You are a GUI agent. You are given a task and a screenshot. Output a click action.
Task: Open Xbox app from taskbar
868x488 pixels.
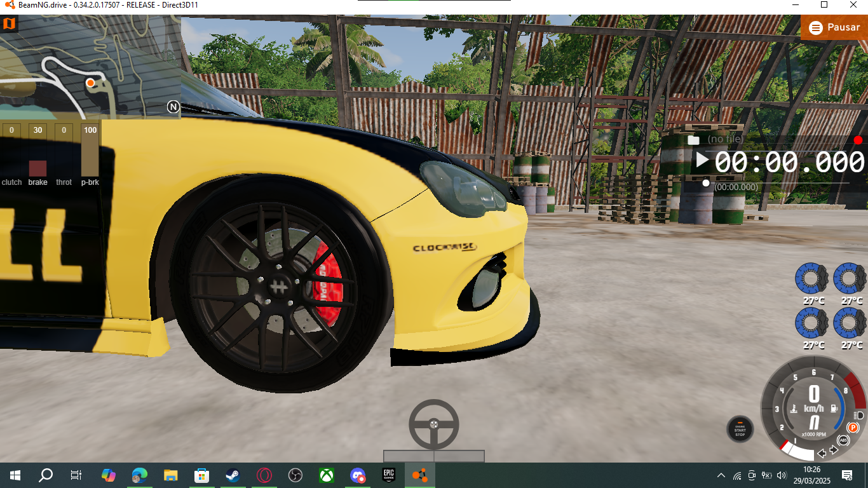(327, 475)
